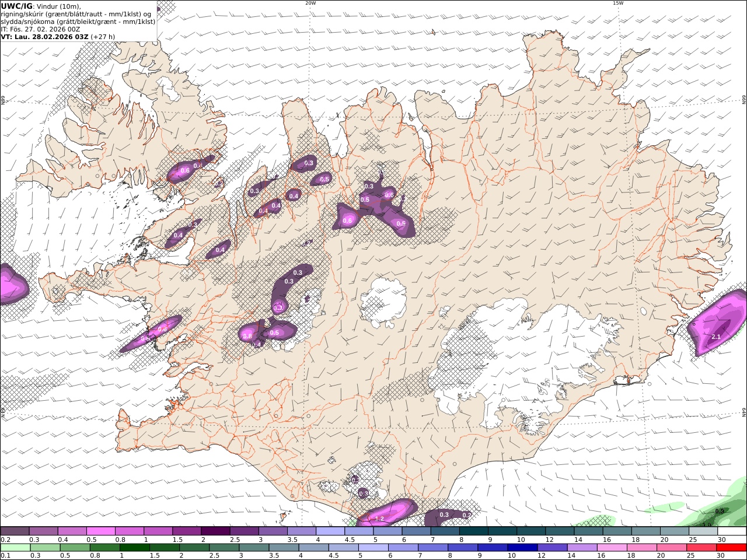Click the '0.4' value label in the top legend row
747x560 pixels.
[62, 540]
